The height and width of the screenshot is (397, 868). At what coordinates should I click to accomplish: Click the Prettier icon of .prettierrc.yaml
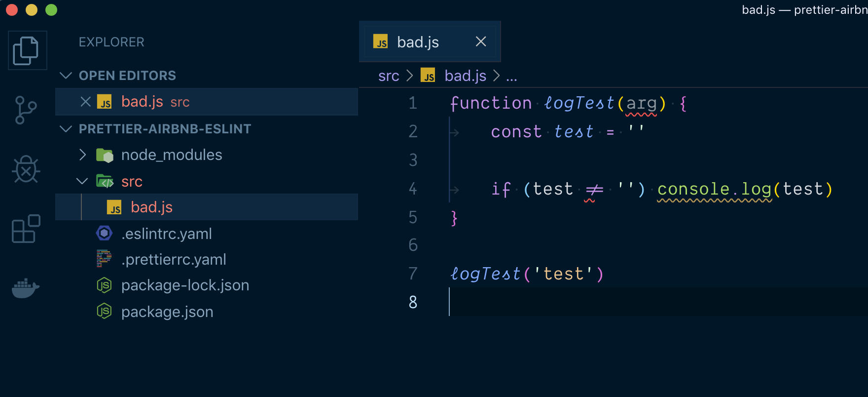(104, 259)
